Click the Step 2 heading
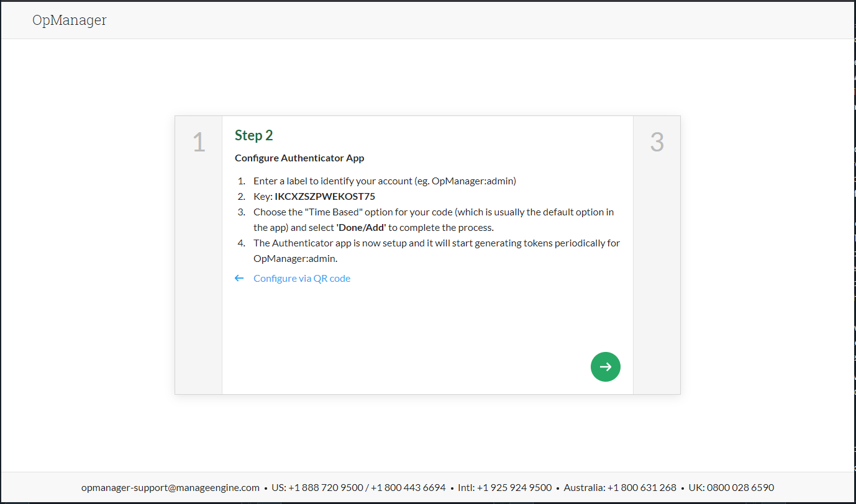This screenshot has height=504, width=856. pyautogui.click(x=253, y=135)
